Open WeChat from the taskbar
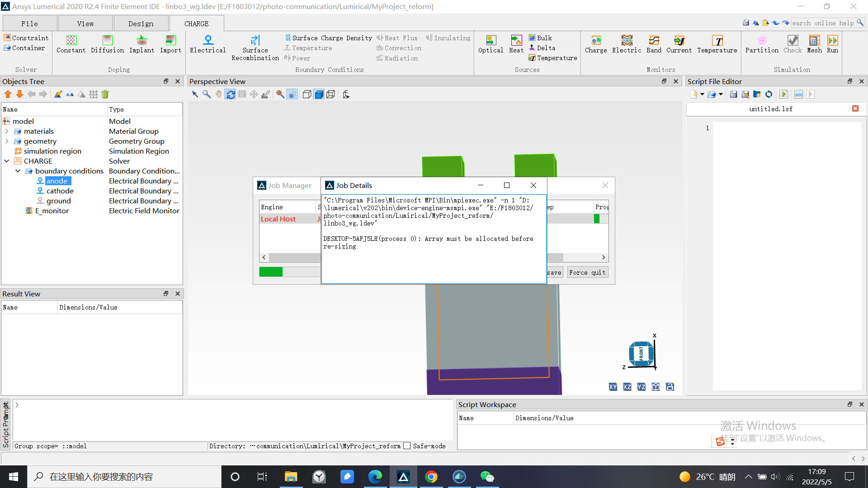The height and width of the screenshot is (488, 868). 487,477
